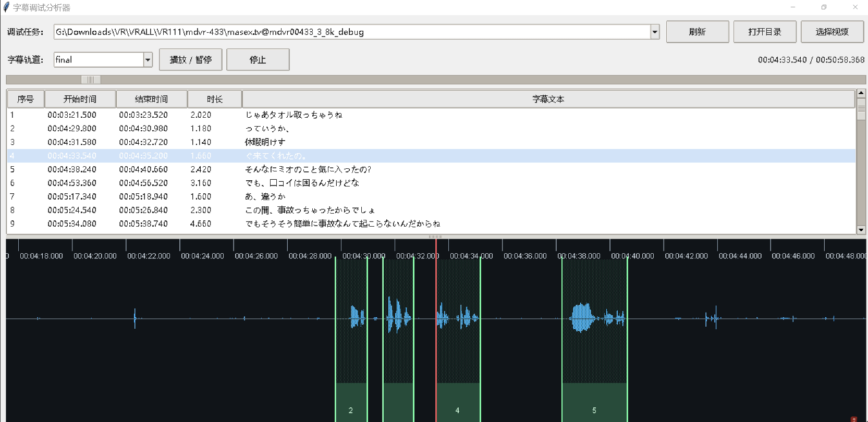The image size is (868, 422).
Task: Select row starting でも、
Action: tap(431, 183)
